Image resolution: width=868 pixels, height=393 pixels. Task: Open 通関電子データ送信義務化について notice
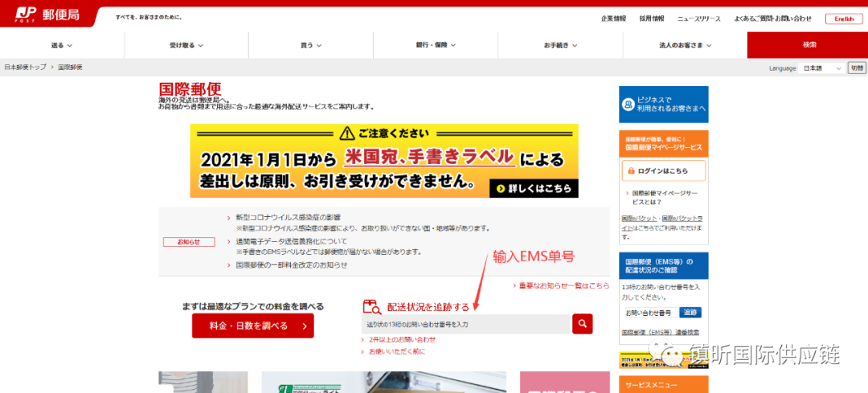tap(291, 241)
